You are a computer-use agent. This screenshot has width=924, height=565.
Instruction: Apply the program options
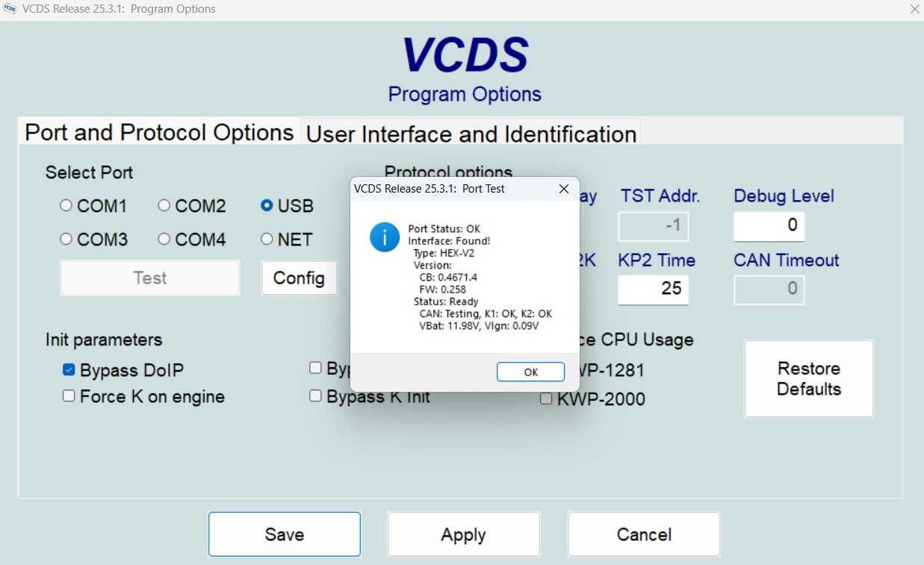463,534
